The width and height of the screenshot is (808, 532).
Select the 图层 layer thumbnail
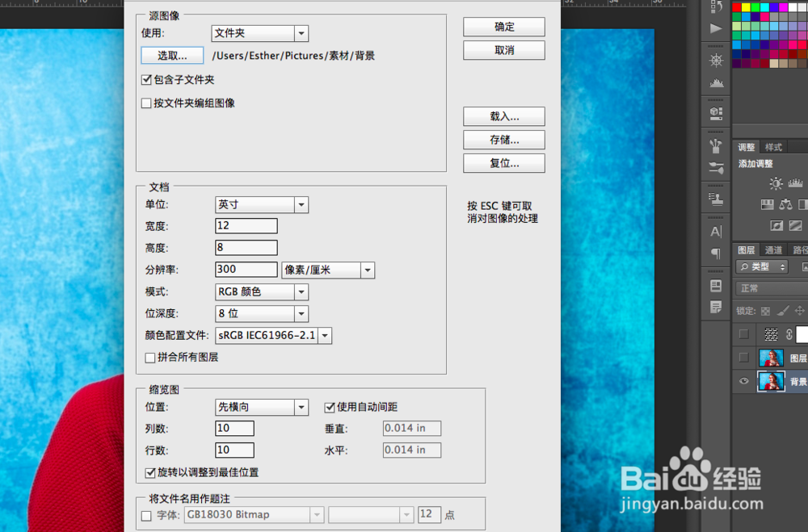tap(772, 358)
